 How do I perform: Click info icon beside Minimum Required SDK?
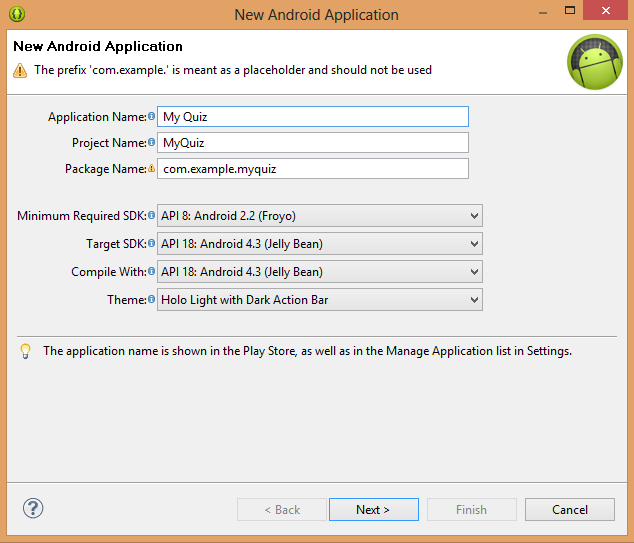(151, 215)
